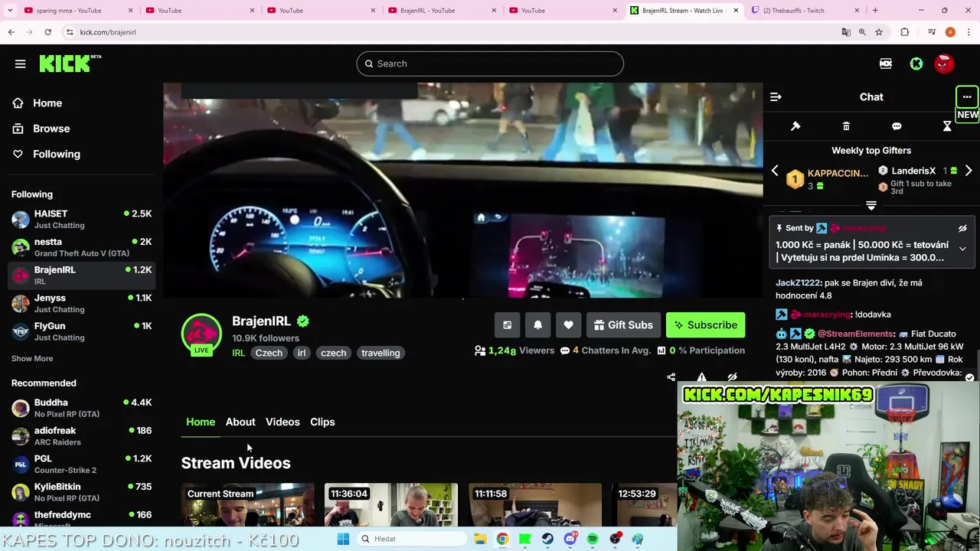Viewport: 980px width, 551px height.
Task: Open the Current Stream video thumbnail
Action: coord(247,505)
